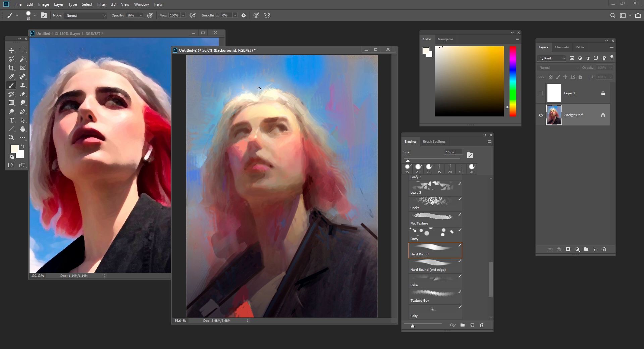Create a new layer in the Layers panel
This screenshot has height=349, width=644.
click(595, 249)
